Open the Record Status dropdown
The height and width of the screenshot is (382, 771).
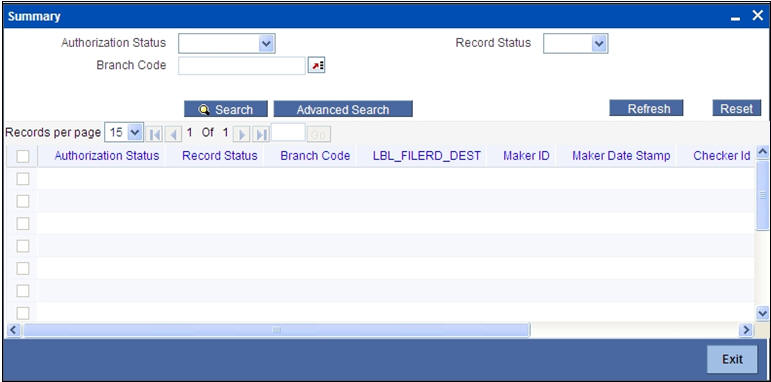575,43
